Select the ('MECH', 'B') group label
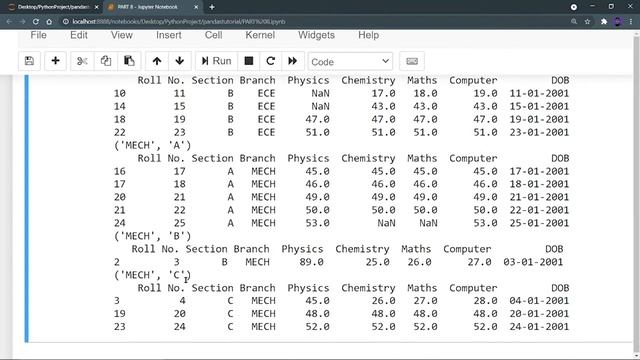The image size is (640, 360). tap(153, 236)
